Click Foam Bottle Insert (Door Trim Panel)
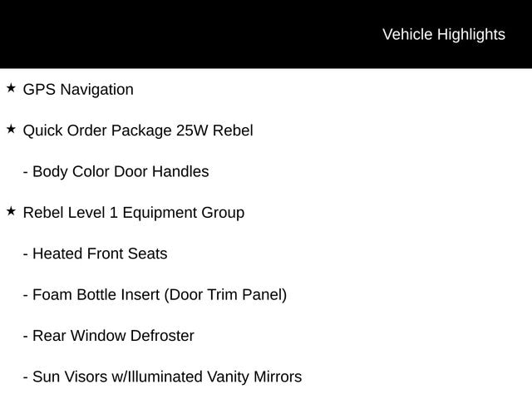This screenshot has height=399, width=532. click(155, 295)
